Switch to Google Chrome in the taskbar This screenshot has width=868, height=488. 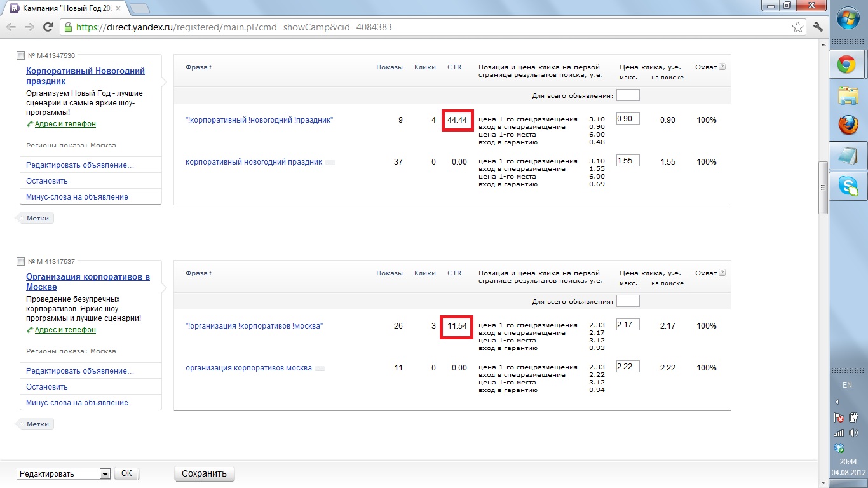(x=848, y=64)
